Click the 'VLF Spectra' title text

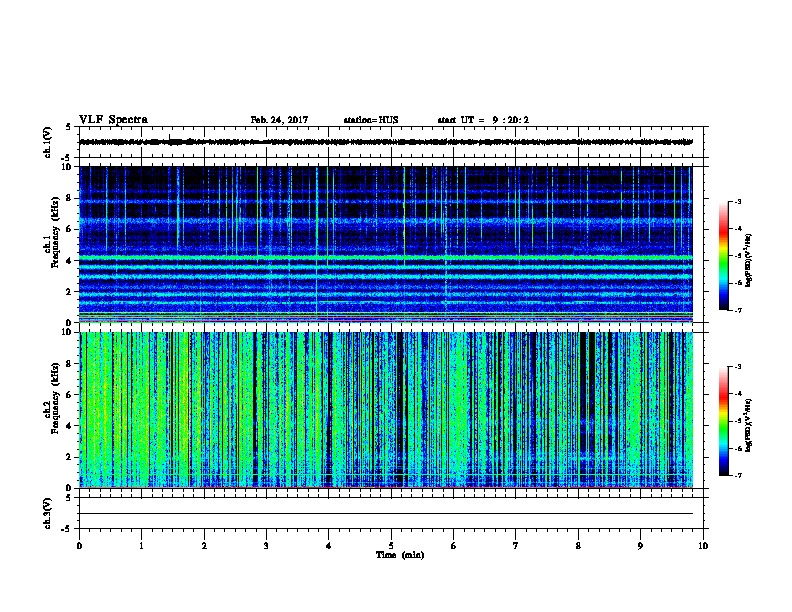[x=113, y=120]
